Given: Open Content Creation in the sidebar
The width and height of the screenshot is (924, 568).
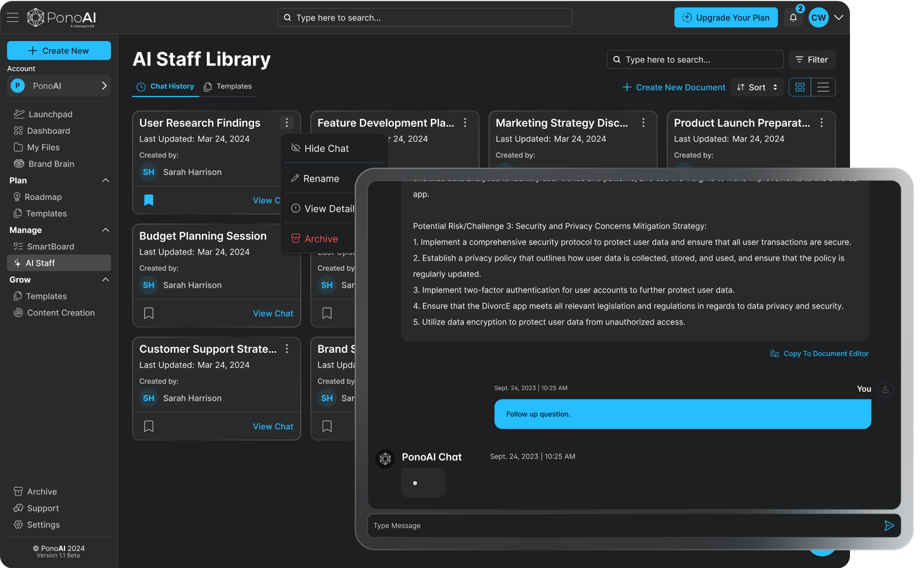Looking at the screenshot, I should [x=54, y=312].
